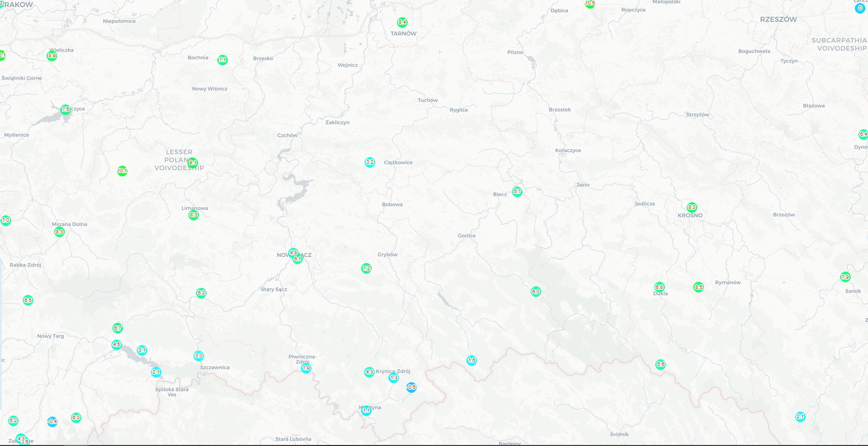This screenshot has width=868, height=446.
Task: Click the Stará Ľubovňa label
Action: 293,439
